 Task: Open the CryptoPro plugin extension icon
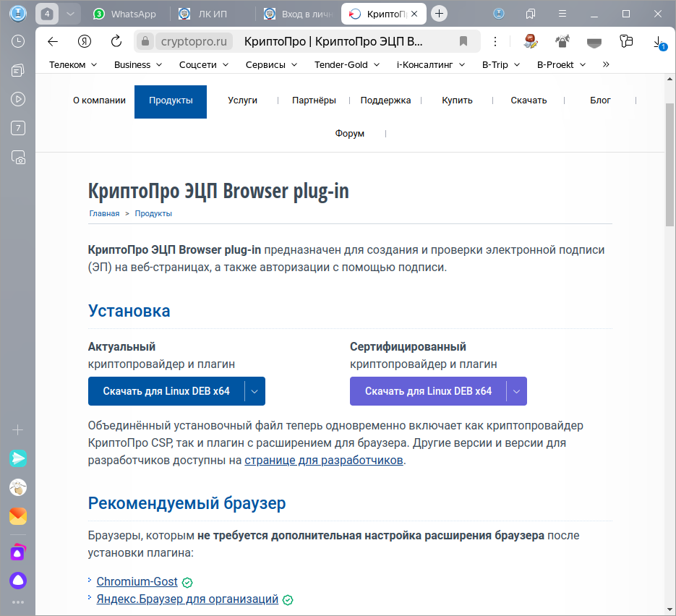click(x=562, y=41)
